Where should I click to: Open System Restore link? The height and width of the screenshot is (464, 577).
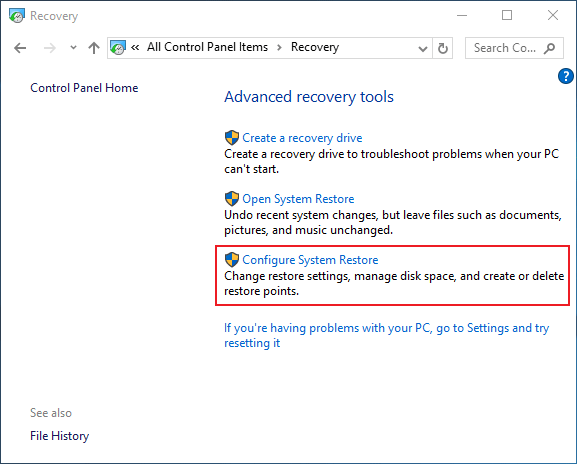[x=298, y=199]
